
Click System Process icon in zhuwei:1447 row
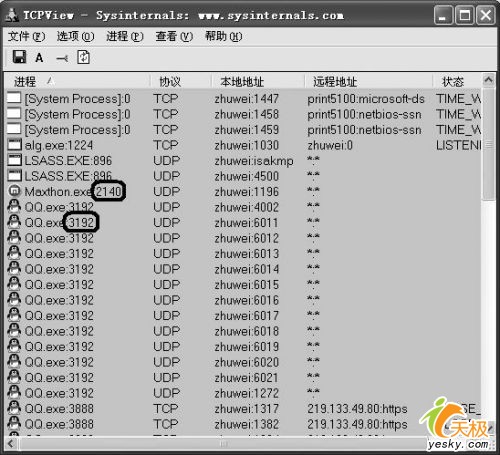tap(14, 98)
